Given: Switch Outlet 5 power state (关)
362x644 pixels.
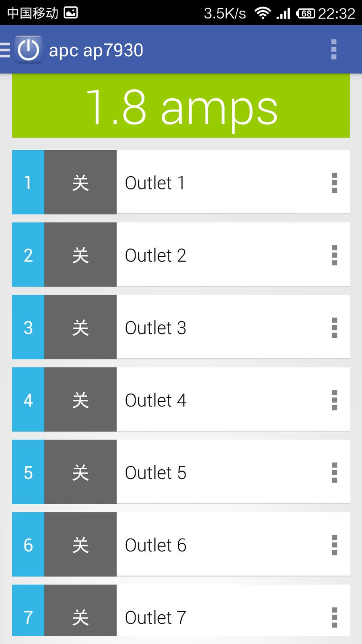Looking at the screenshot, I should 80,472.
